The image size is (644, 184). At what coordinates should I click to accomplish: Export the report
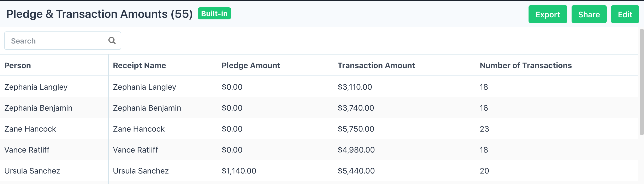[x=548, y=14]
